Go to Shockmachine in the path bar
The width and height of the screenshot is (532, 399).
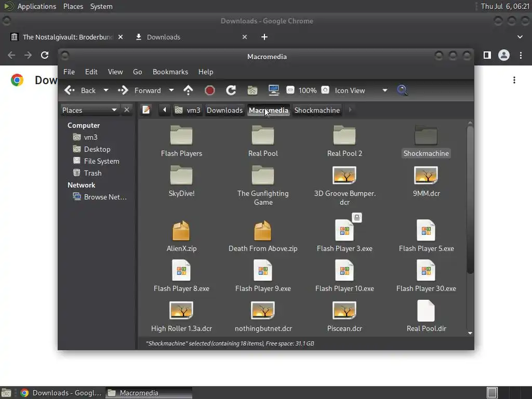(317, 110)
